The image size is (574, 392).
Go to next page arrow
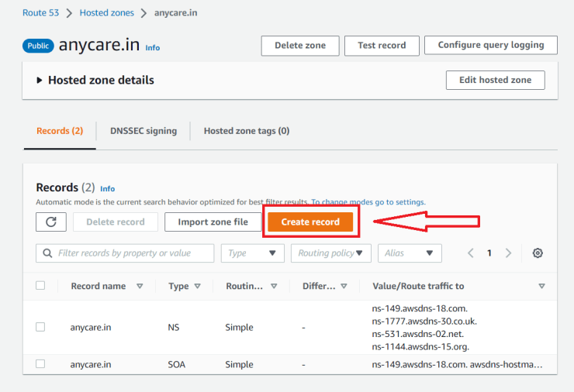point(508,253)
